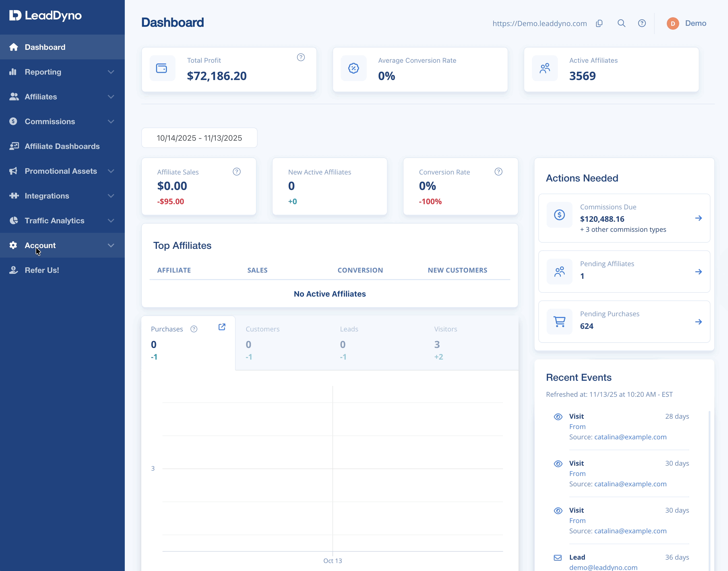Image resolution: width=728 pixels, height=571 pixels.
Task: Click the $72,186.20 Total Profit value
Action: tap(217, 76)
